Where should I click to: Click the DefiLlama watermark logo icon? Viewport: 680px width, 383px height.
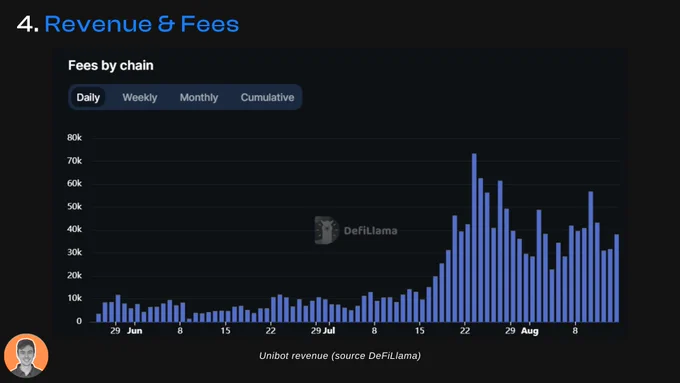[326, 230]
